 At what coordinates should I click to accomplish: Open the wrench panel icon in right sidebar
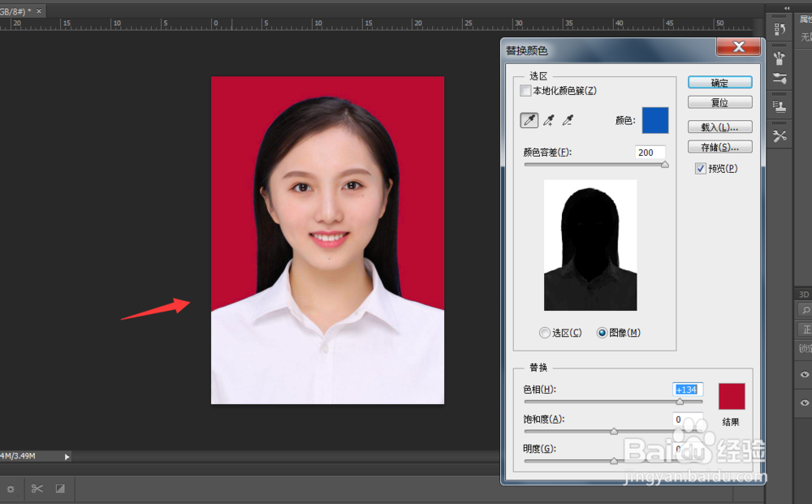[x=779, y=128]
